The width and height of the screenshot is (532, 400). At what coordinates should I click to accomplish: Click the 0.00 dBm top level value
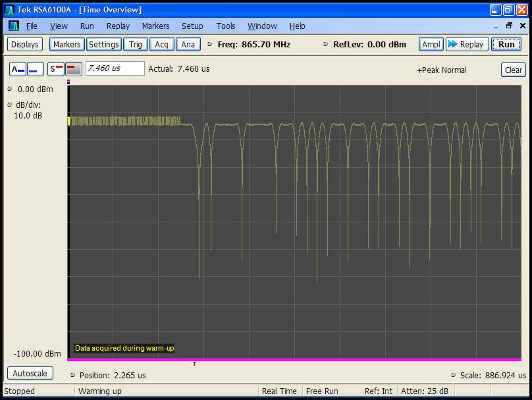36,89
